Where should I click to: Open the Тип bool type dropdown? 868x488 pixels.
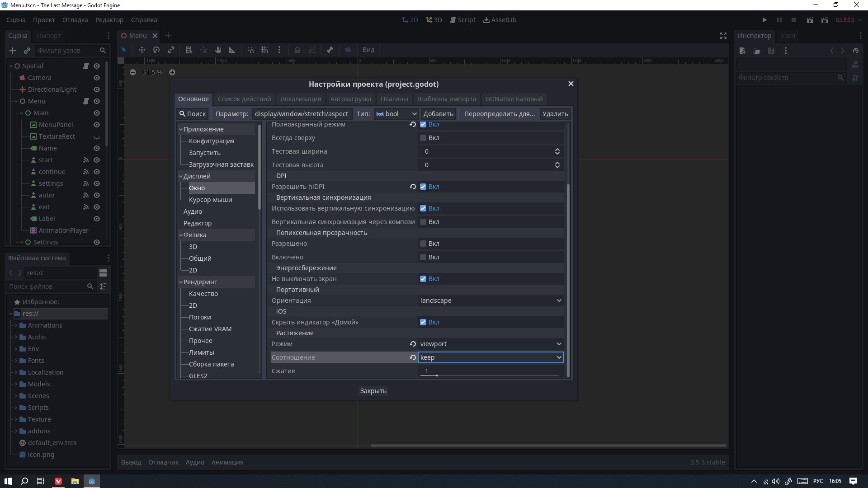coord(396,114)
